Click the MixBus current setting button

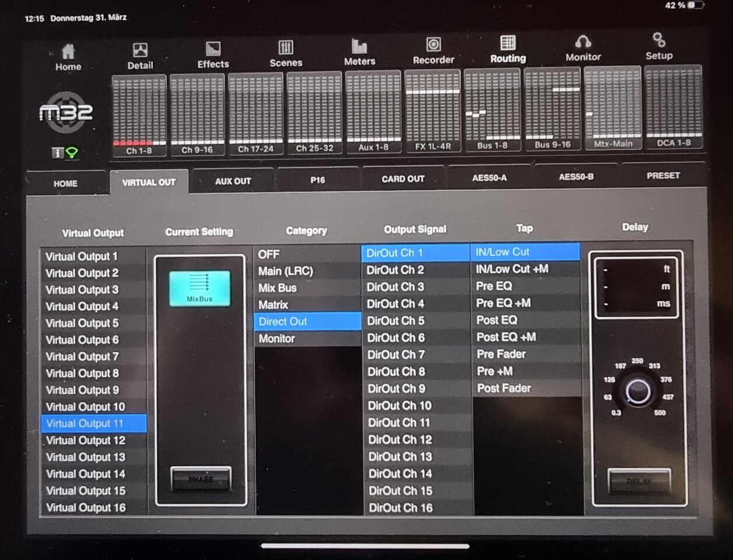pos(199,288)
